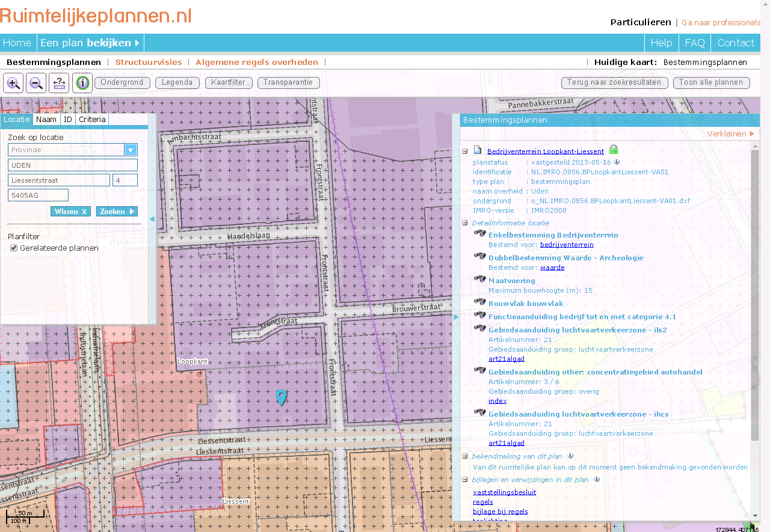The width and height of the screenshot is (770, 532).
Task: Open the Provincie dropdown
Action: (131, 150)
